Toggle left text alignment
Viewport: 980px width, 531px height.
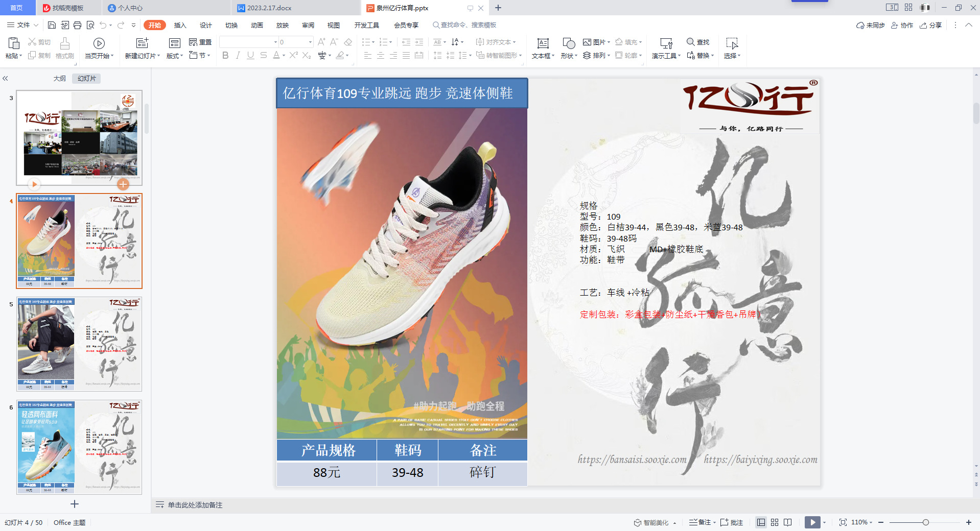click(x=368, y=55)
